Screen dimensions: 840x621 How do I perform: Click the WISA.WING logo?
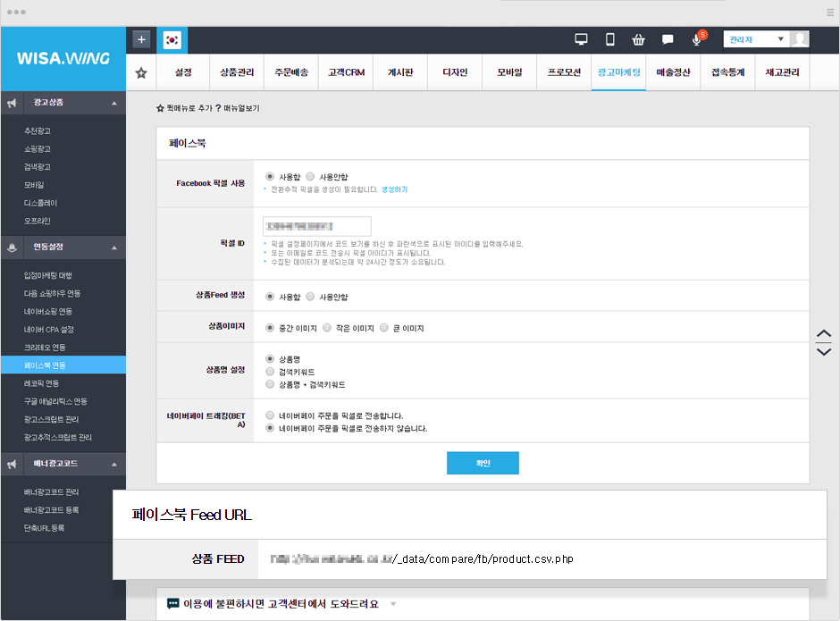click(63, 58)
